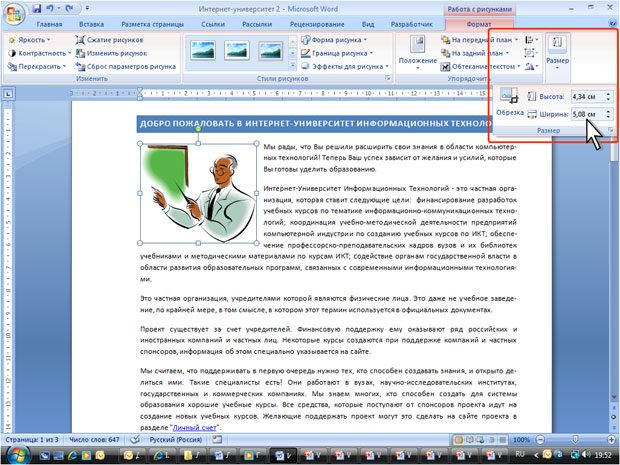Redo action in Quick Access toolbar
This screenshot has width=620, height=465.
coord(70,9)
